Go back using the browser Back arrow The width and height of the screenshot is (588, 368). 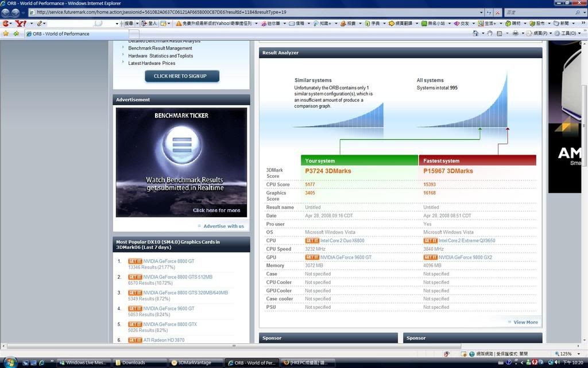(5, 13)
